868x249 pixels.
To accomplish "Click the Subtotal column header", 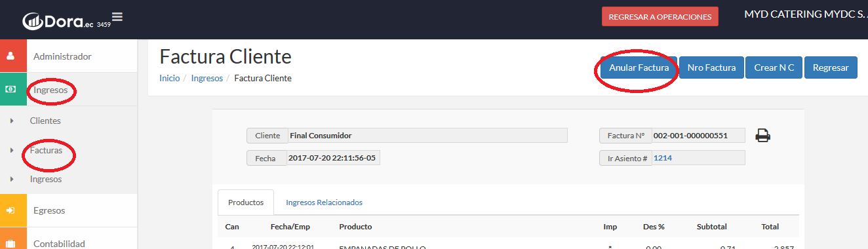I will click(x=712, y=227).
